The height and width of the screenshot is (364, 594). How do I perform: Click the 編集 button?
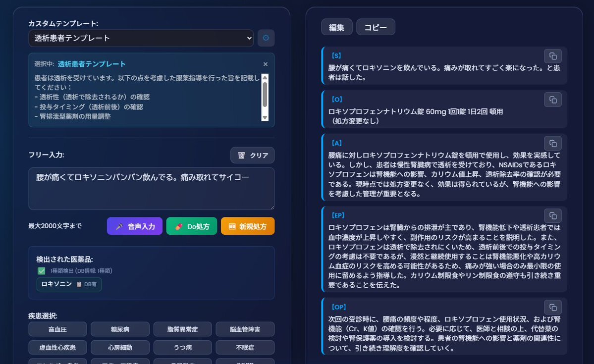pos(337,27)
